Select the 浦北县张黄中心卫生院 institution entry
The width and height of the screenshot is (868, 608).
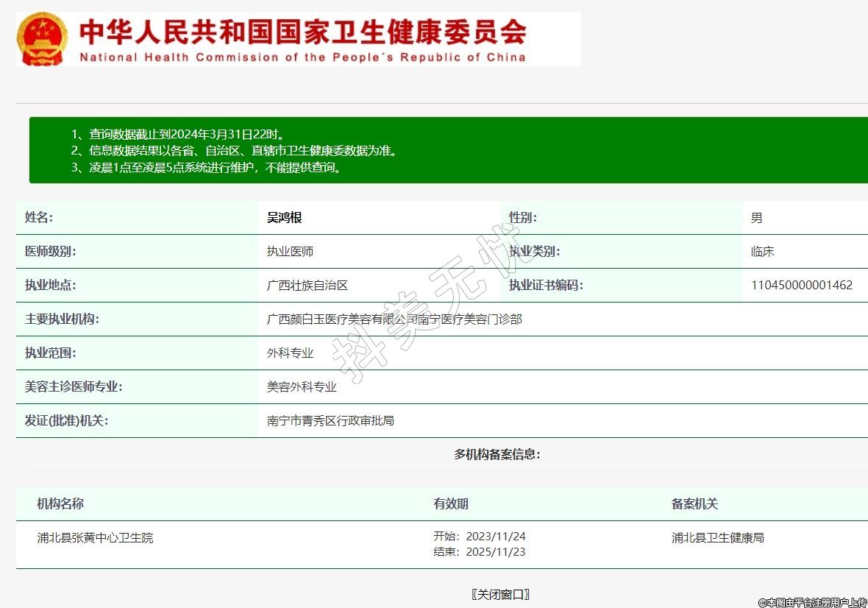(x=96, y=538)
